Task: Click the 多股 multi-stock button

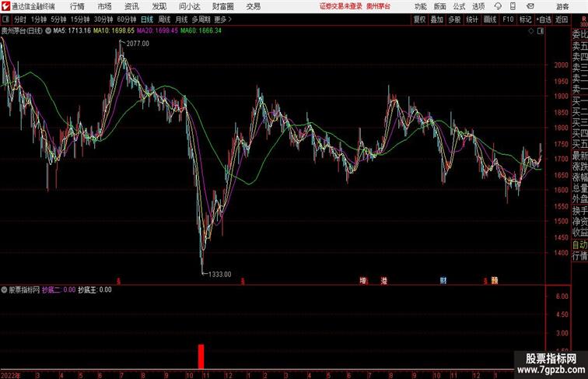Action: pyautogui.click(x=454, y=19)
